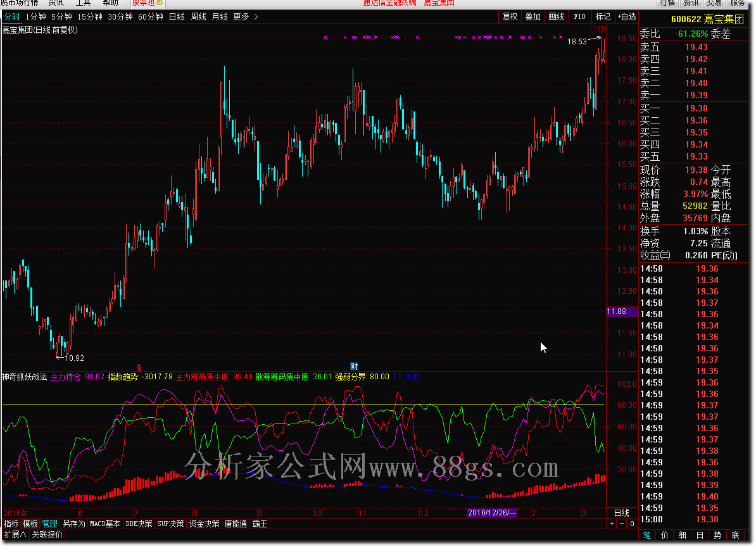Image resolution: width=756 pixels, height=547 pixels.
Task: Click the 另存为 save-as tab
Action: [x=74, y=524]
